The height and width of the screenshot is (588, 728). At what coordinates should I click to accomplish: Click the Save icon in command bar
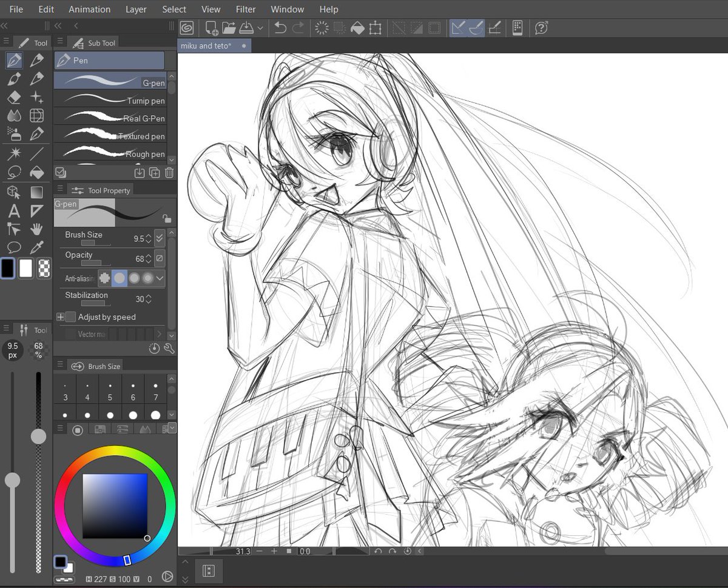[x=246, y=28]
